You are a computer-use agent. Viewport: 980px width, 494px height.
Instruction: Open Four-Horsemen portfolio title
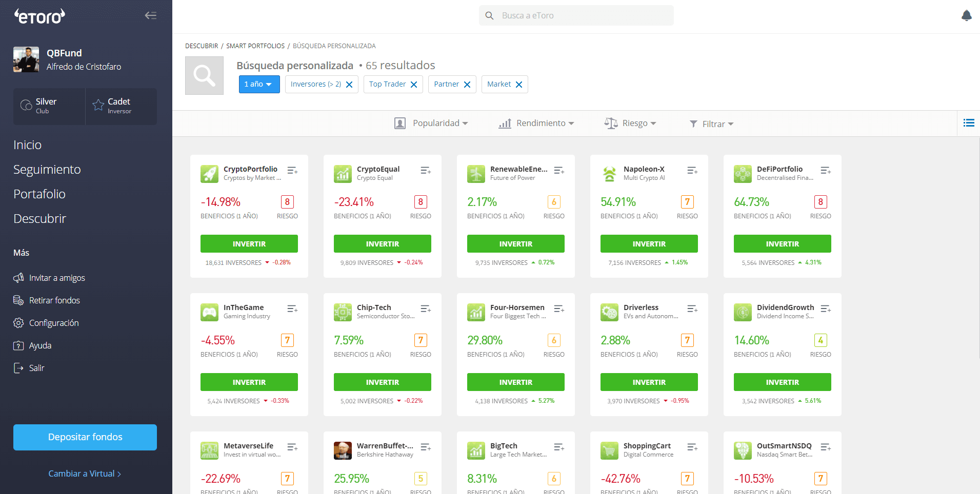517,307
